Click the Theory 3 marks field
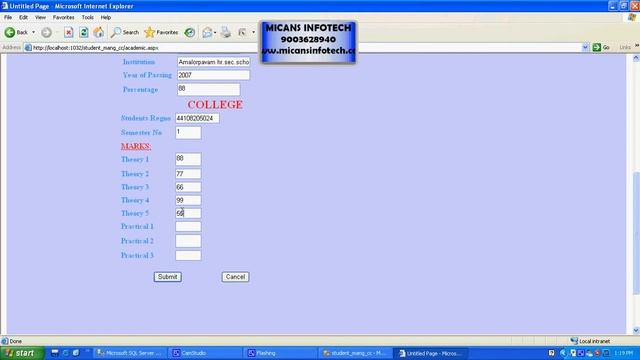640x360 pixels. [x=188, y=187]
